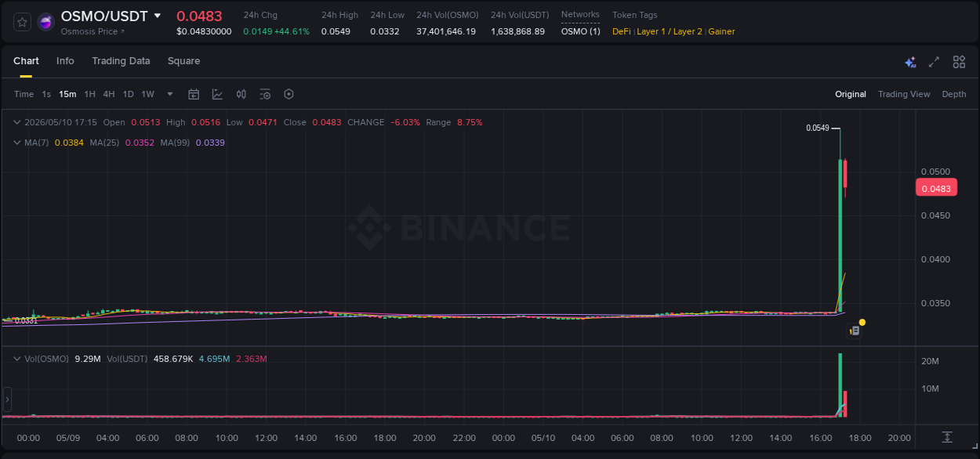The height and width of the screenshot is (459, 980).
Task: Click the 24h change +44.61% value
Action: (291, 31)
